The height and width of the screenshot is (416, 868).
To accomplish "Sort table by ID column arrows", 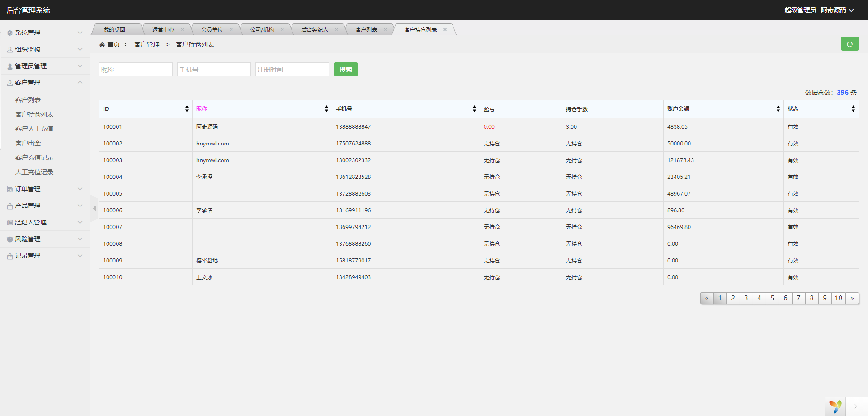I will click(x=187, y=109).
